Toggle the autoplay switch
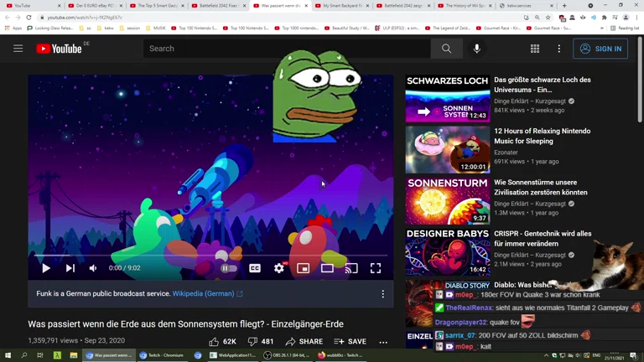This screenshot has height=362, width=644. [228, 268]
